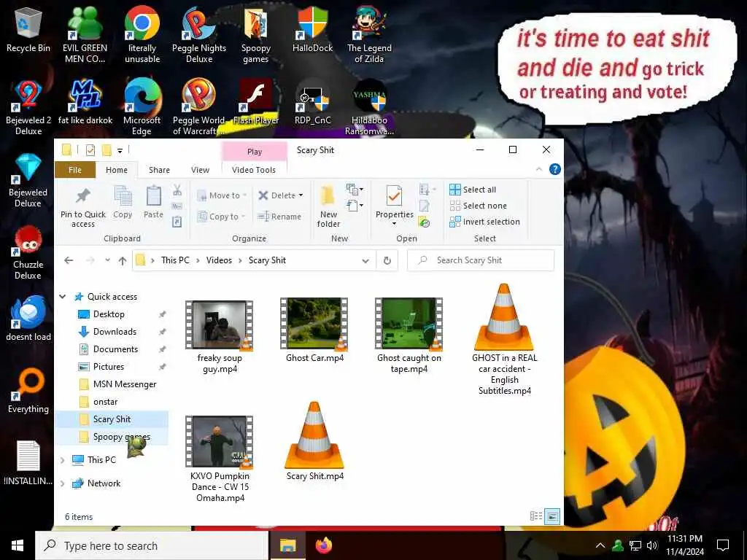Open the notification center icon
This screenshot has width=747, height=560.
click(723, 545)
